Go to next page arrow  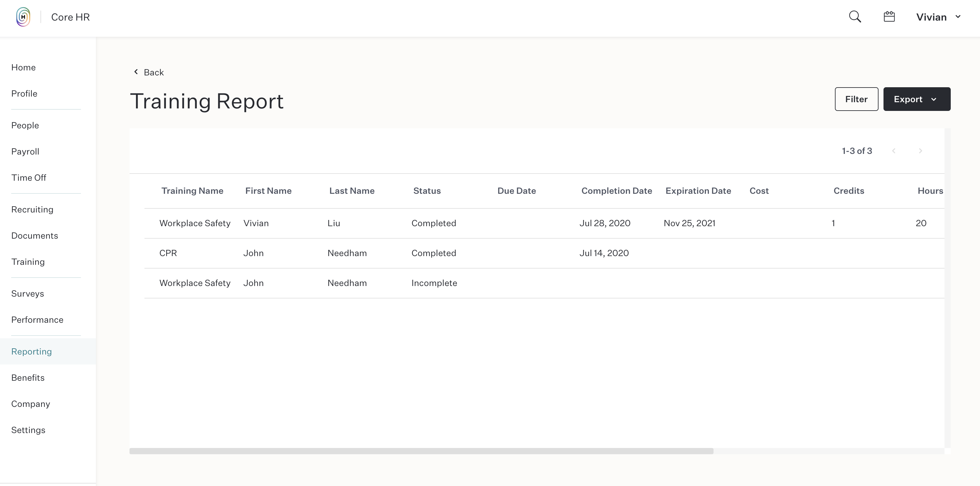point(920,151)
